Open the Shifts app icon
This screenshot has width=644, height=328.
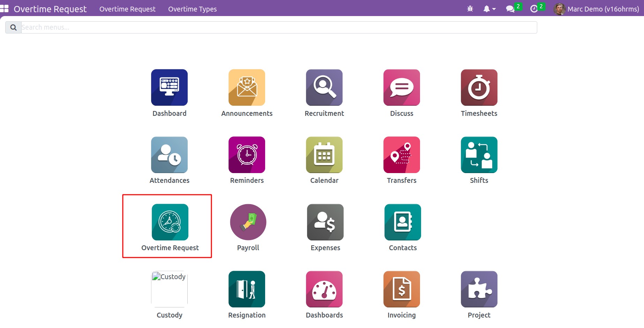pos(479,155)
